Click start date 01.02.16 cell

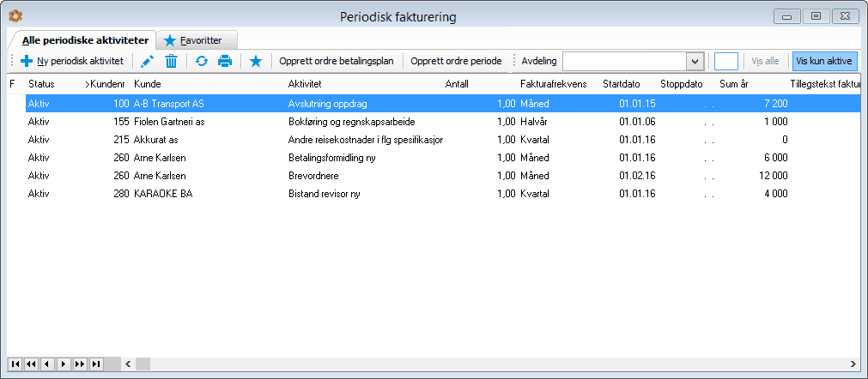(637, 176)
